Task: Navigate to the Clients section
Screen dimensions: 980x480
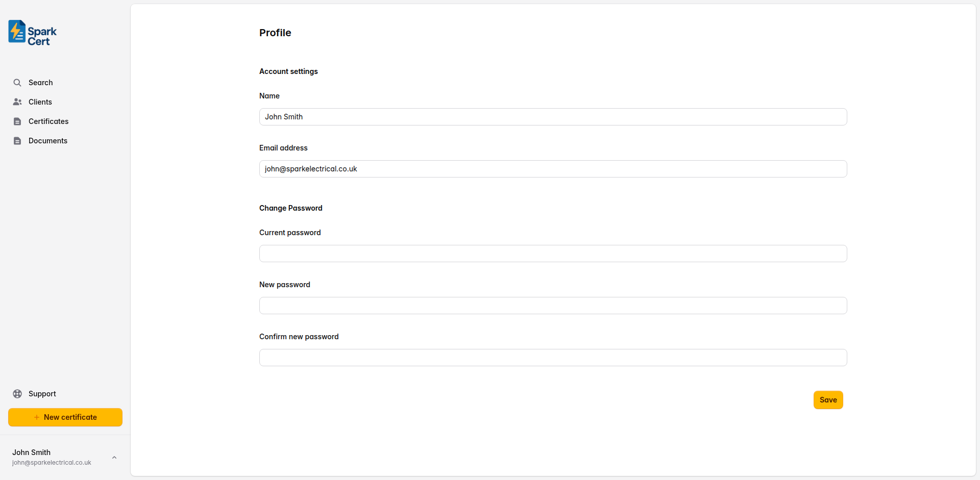Action: pos(40,102)
